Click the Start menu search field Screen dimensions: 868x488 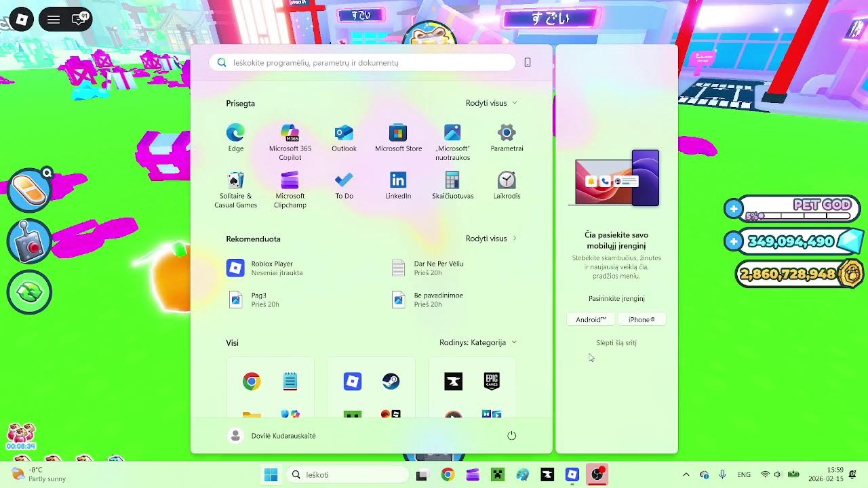[362, 62]
